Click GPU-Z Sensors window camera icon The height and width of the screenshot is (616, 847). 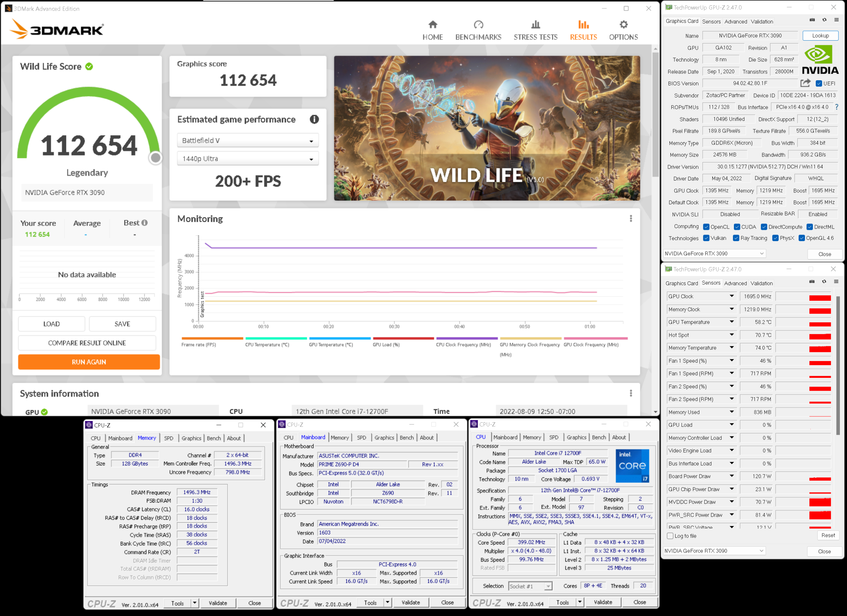[x=812, y=282]
